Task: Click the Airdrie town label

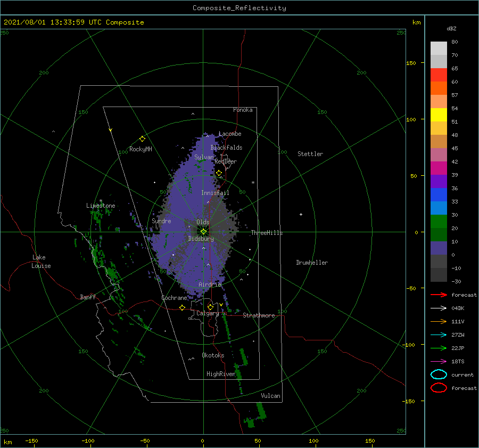Action: [210, 284]
